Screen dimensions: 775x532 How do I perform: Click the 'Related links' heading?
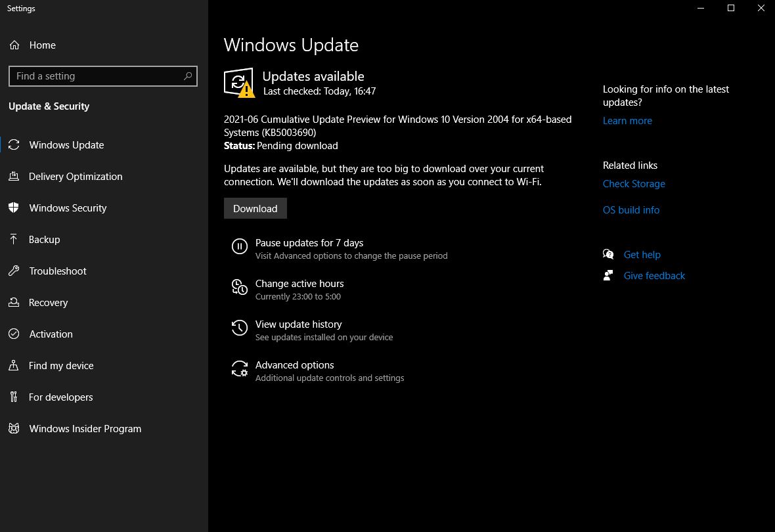point(630,165)
